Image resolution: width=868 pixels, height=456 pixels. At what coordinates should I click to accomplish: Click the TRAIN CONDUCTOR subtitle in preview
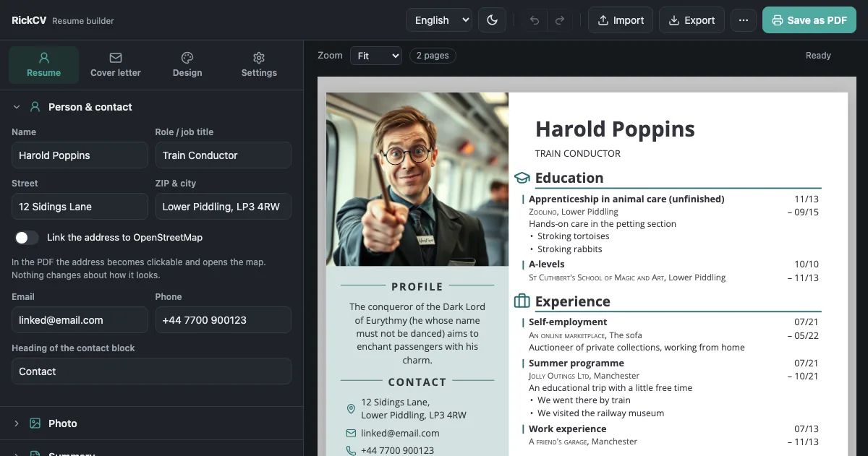click(578, 153)
